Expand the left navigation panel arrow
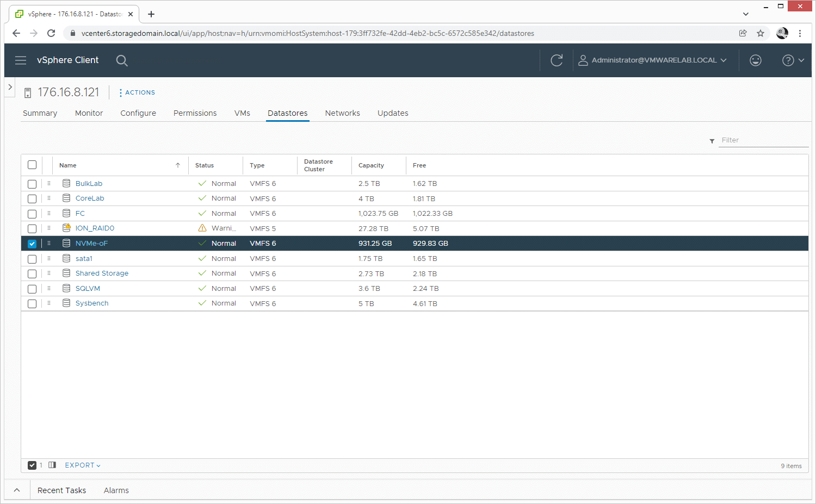Viewport: 816px width, 504px height. pos(10,87)
